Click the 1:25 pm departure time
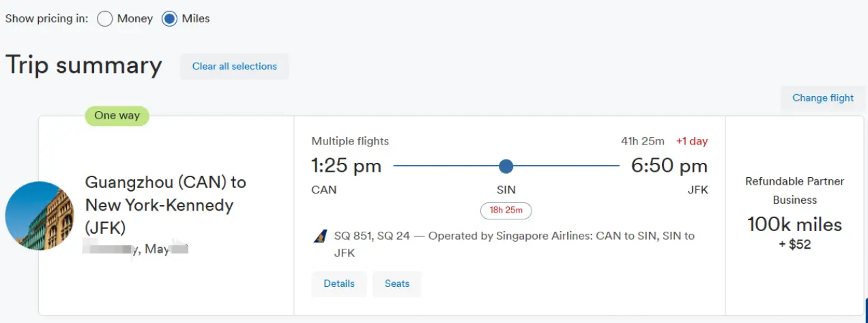This screenshot has width=868, height=323. coord(346,166)
